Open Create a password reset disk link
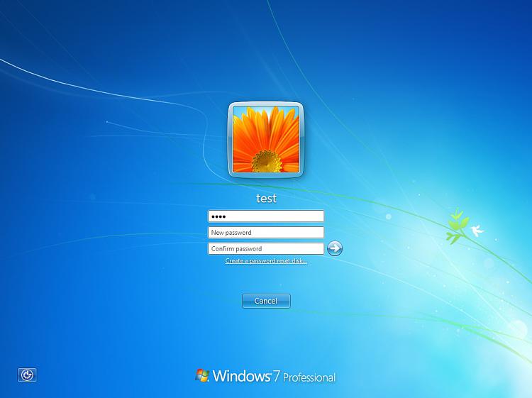532x398 pixels. tap(266, 261)
